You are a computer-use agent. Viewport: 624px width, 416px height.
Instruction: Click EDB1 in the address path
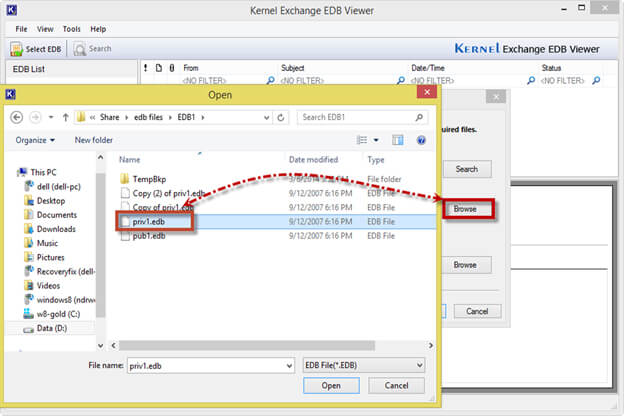point(186,117)
